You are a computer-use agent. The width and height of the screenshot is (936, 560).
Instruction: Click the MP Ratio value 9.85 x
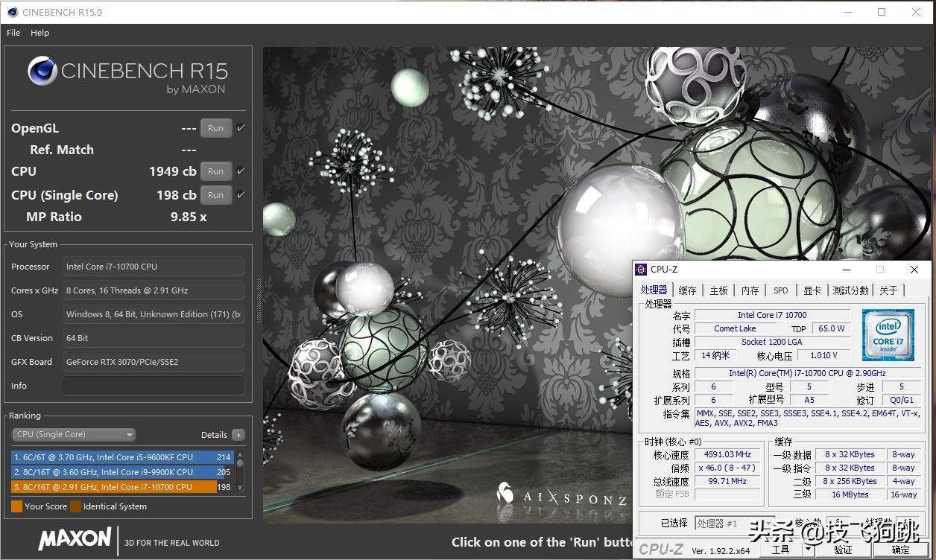click(x=189, y=217)
